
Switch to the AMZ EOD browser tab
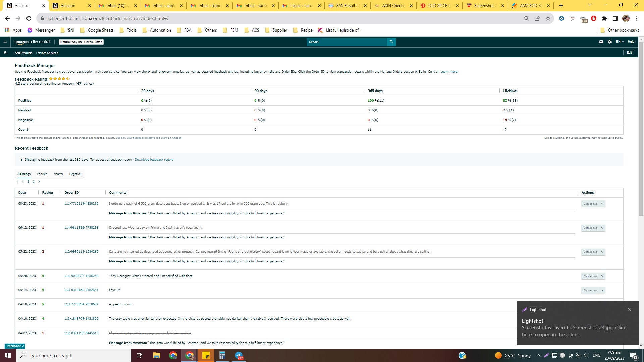(531, 6)
